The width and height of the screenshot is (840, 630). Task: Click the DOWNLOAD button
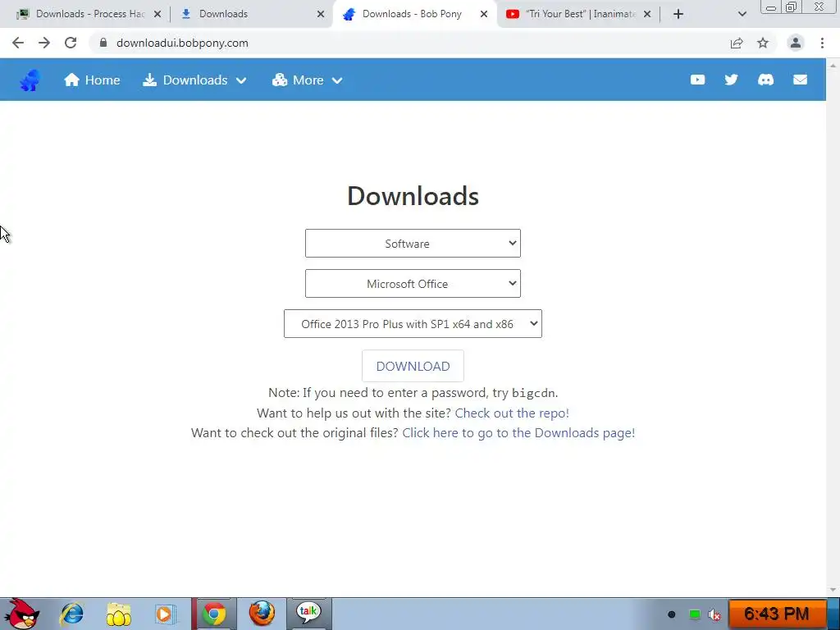(x=413, y=366)
